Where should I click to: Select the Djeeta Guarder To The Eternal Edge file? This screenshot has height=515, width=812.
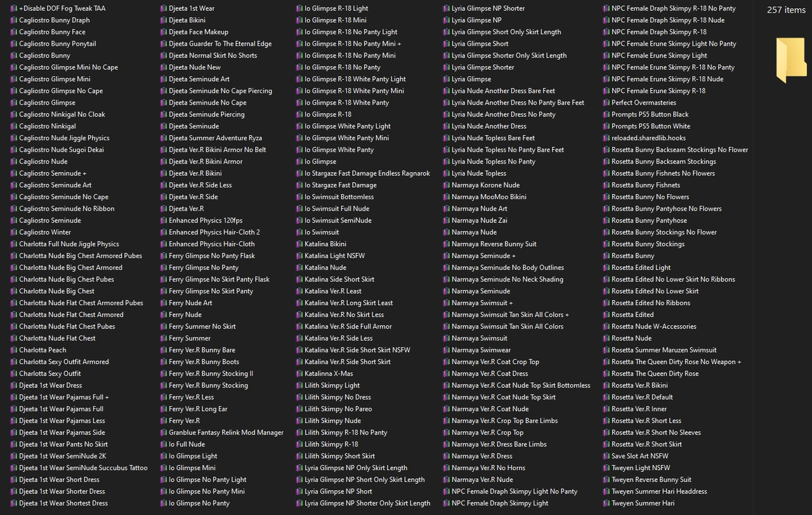tap(220, 44)
